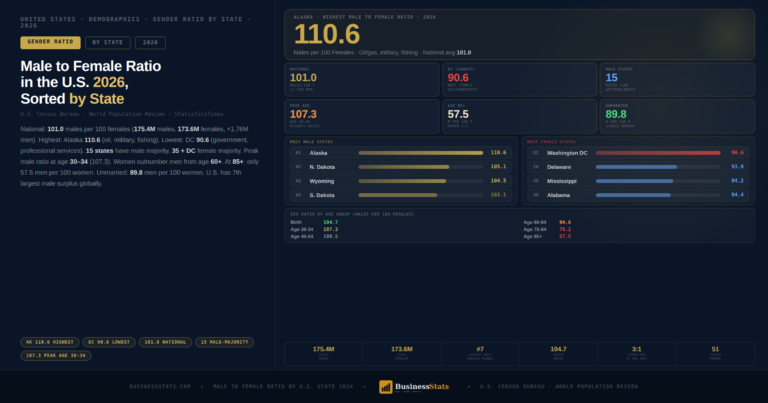Click the 3:1 women-to-men stat

click(x=636, y=354)
